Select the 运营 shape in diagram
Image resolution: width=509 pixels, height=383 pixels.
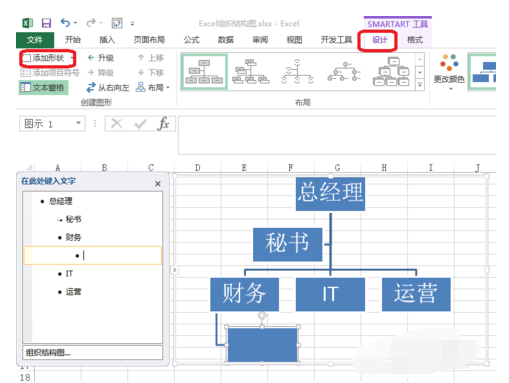click(x=416, y=294)
